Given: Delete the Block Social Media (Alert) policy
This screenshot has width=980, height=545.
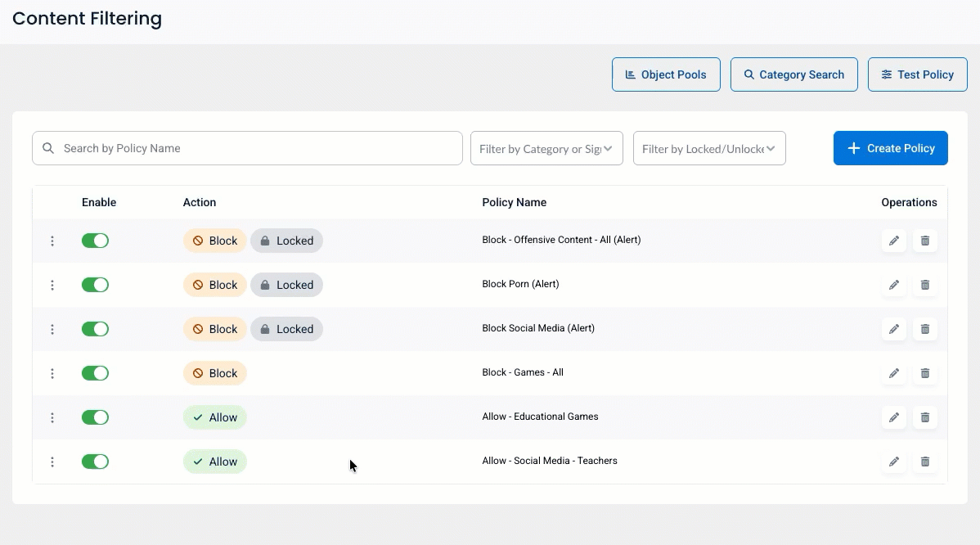Looking at the screenshot, I should 925,329.
